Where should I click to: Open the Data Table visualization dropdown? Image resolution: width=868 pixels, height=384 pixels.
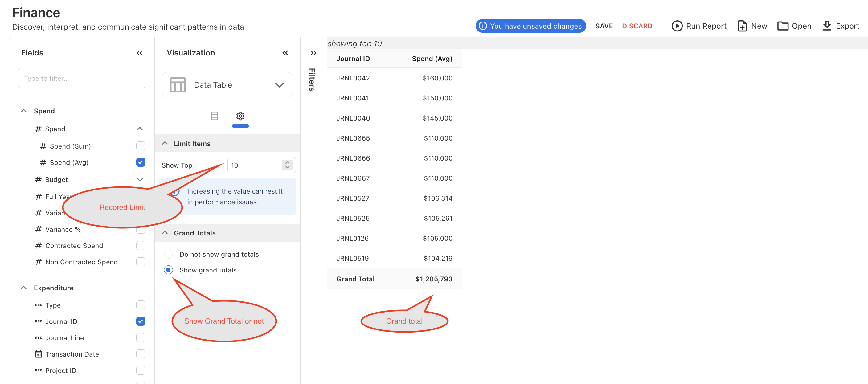click(227, 85)
